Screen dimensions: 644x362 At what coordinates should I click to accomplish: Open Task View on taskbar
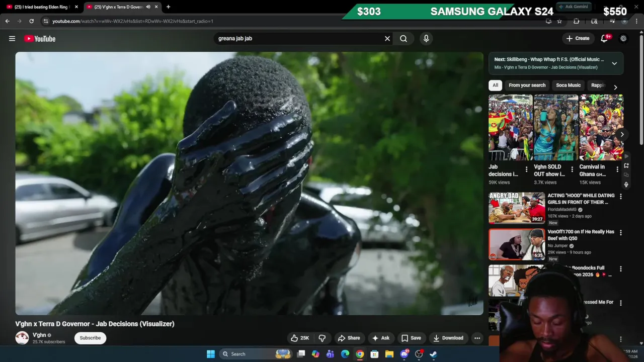coord(301,354)
